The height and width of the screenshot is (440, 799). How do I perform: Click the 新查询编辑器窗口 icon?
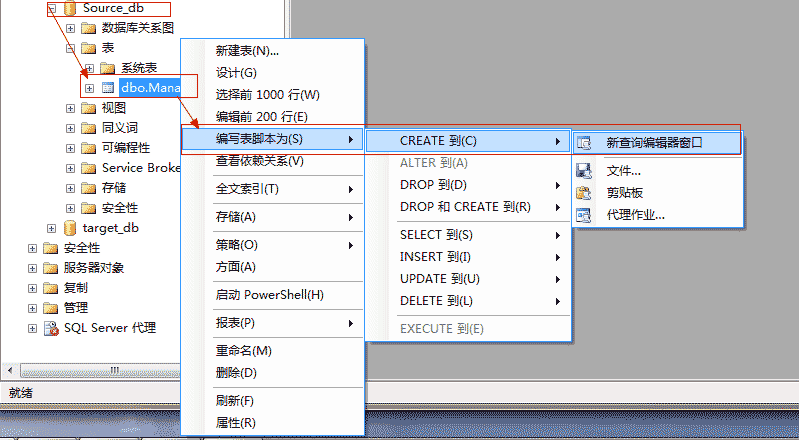pyautogui.click(x=584, y=143)
